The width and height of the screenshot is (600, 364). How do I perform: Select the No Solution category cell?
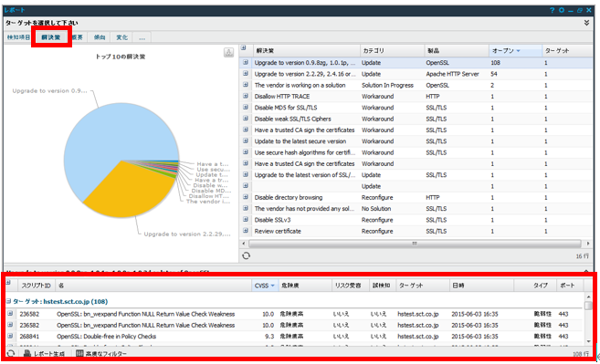point(376,209)
